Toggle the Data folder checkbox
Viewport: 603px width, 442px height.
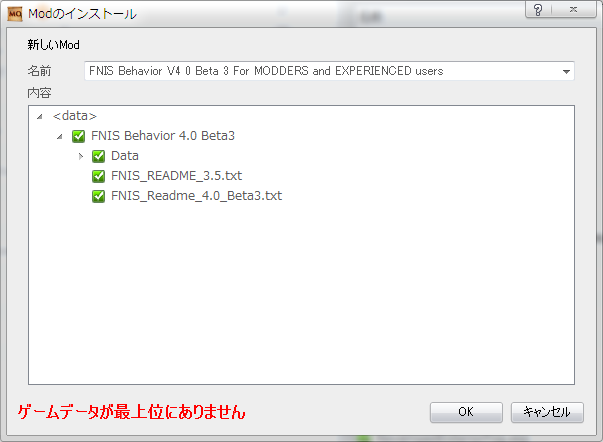click(x=98, y=156)
